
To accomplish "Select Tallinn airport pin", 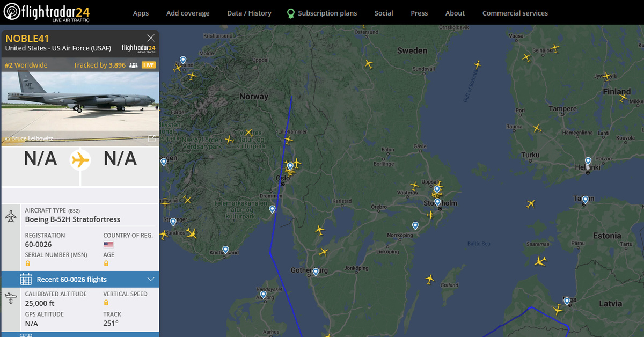I will (585, 200).
